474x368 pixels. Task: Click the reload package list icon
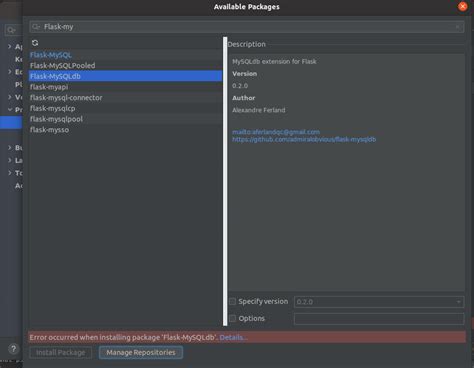[x=35, y=43]
